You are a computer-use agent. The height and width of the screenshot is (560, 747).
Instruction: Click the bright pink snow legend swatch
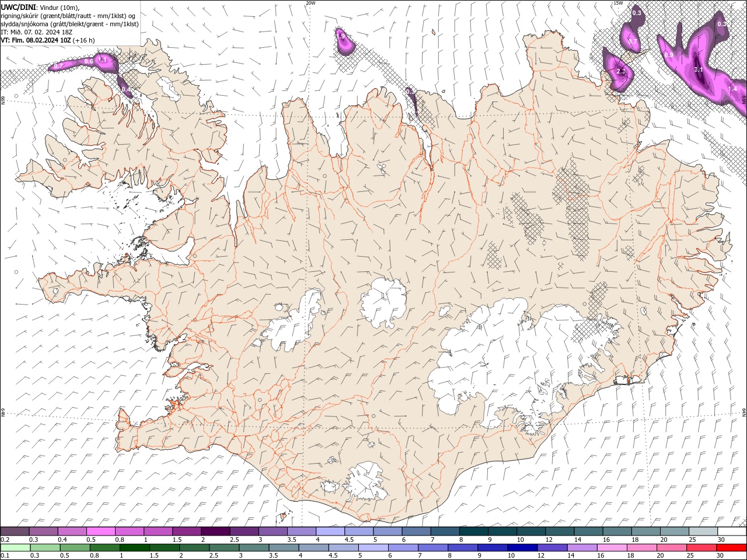pos(101,531)
